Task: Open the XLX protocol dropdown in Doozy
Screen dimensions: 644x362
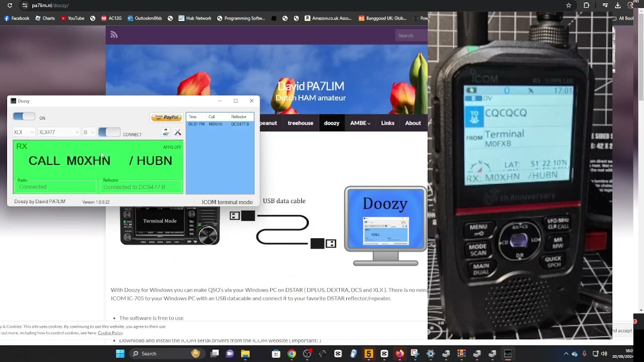Action: coord(24,132)
